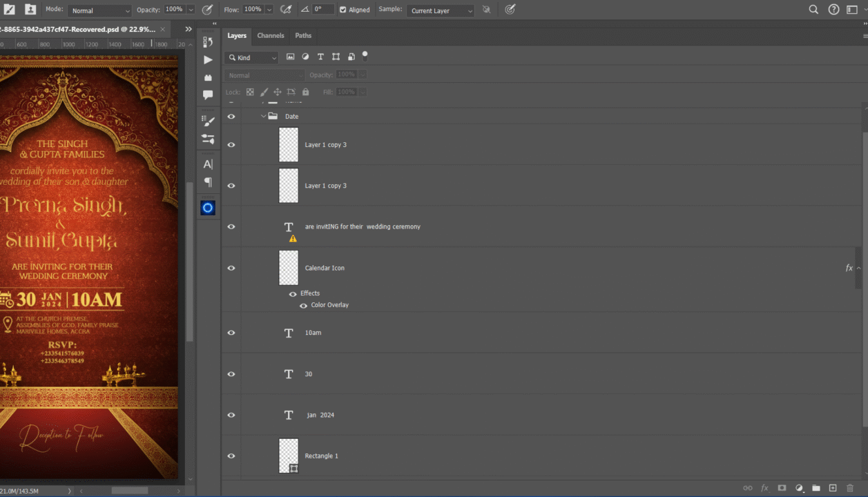Viewport: 868px width, 497px height.
Task: Hide the Color Overlay effect
Action: pos(303,305)
